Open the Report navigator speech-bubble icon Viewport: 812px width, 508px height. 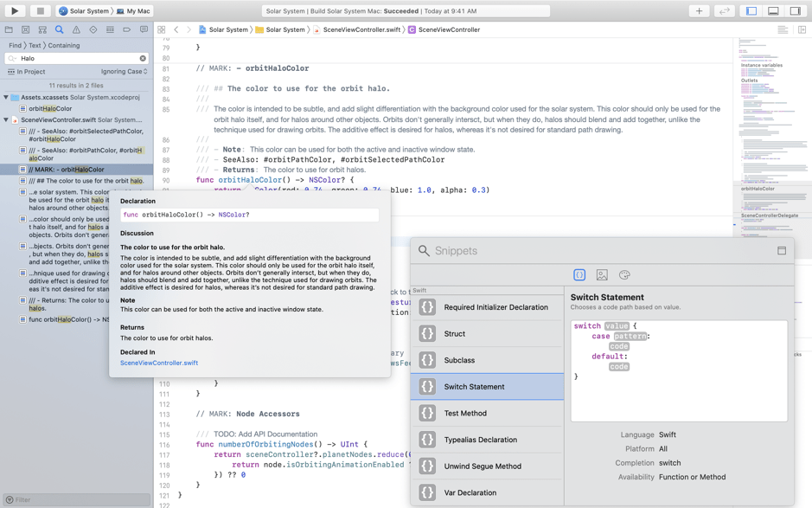144,29
